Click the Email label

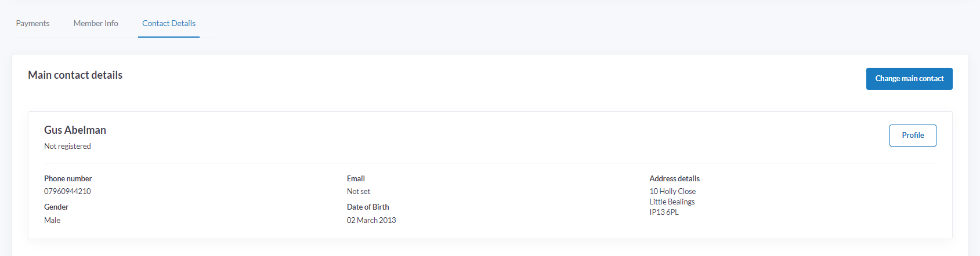point(356,179)
